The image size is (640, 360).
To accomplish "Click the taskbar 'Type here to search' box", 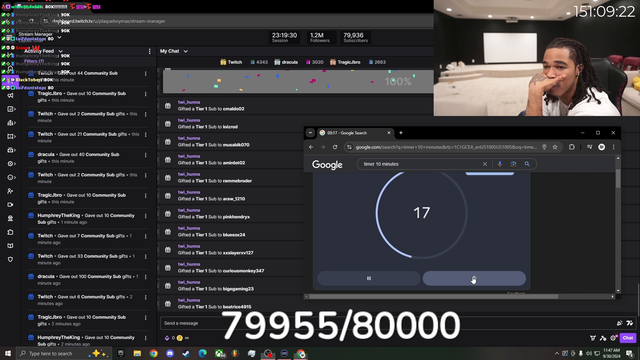I will pos(64,353).
